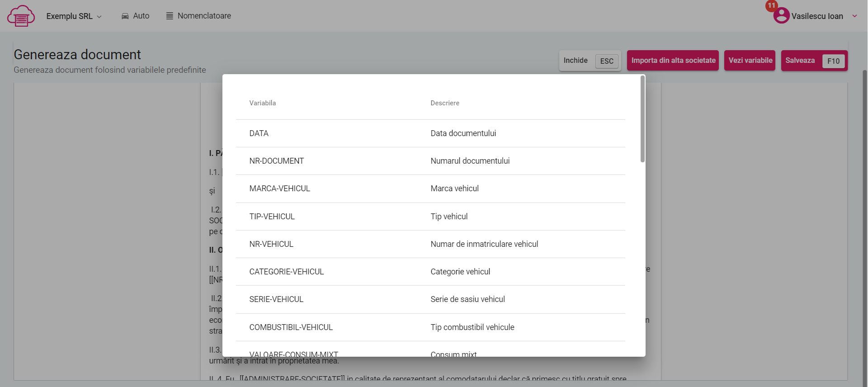The width and height of the screenshot is (868, 387).
Task: Select the TIP-VEHICUL variable
Action: pos(272,217)
